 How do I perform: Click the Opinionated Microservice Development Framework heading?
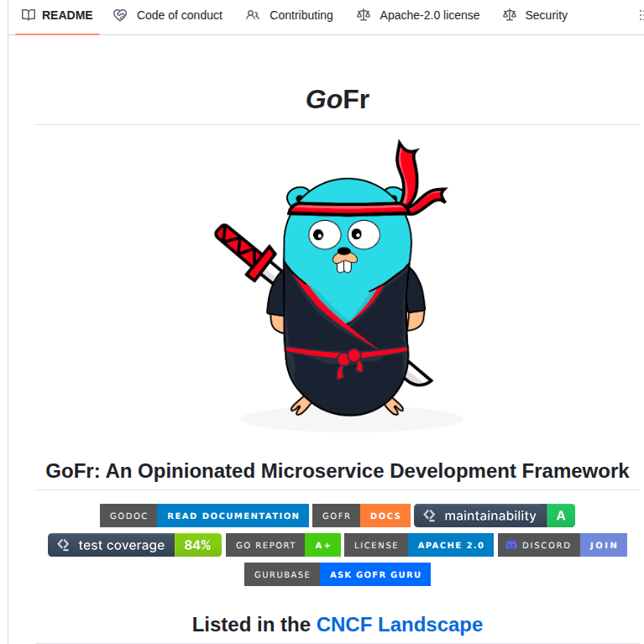(x=338, y=471)
